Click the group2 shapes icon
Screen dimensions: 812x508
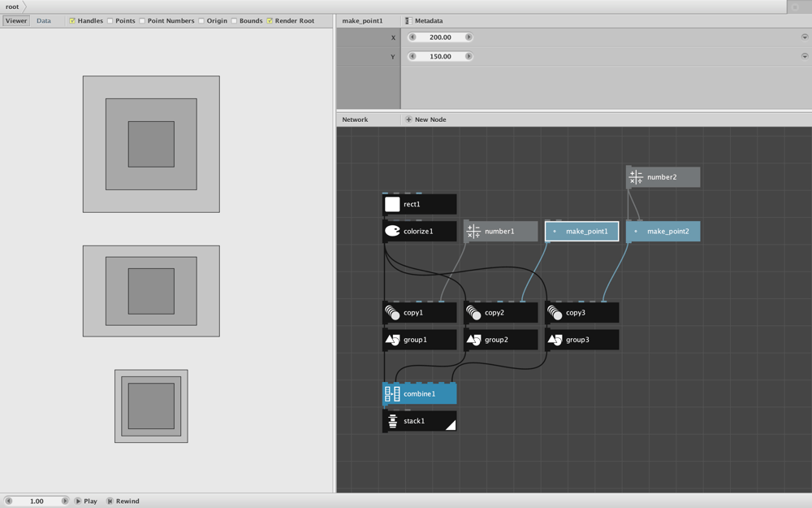[474, 340]
